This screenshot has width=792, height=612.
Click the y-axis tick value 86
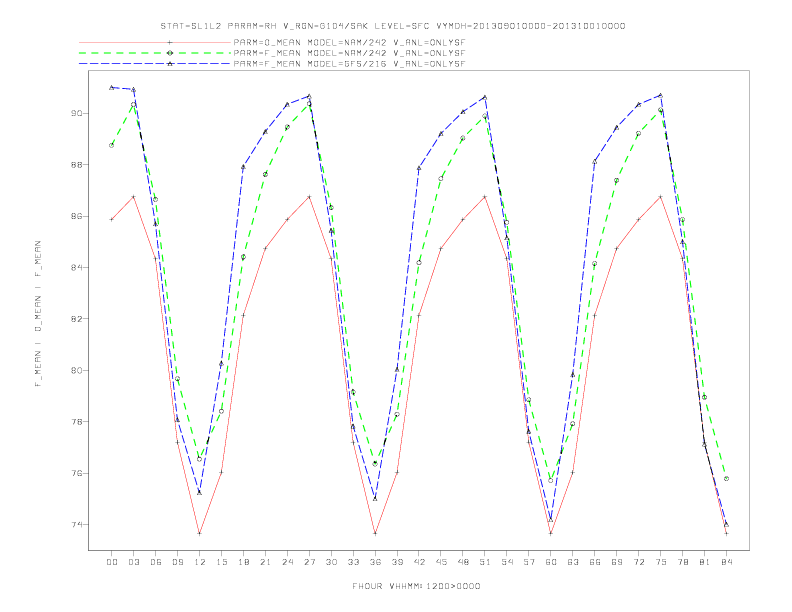77,216
